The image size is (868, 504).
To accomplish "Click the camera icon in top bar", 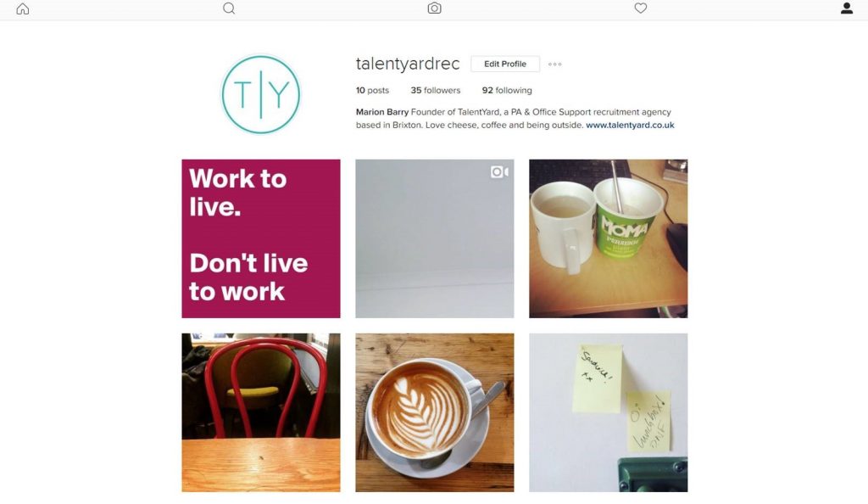I will pyautogui.click(x=435, y=8).
